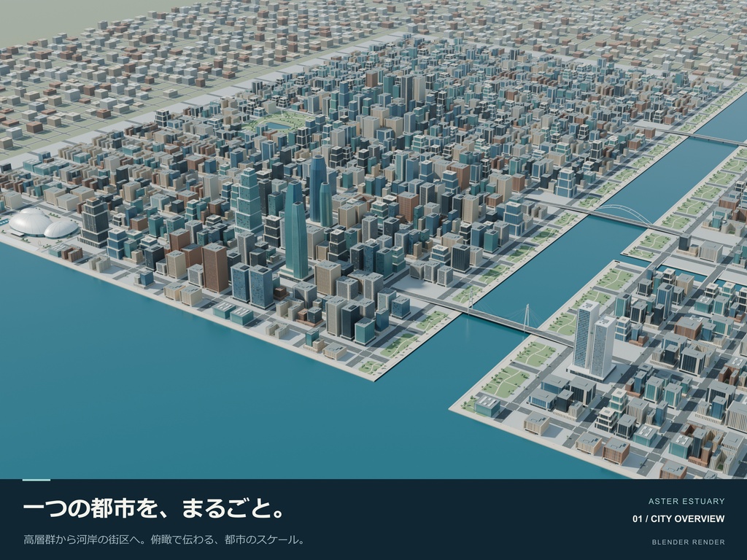The height and width of the screenshot is (560, 747).
Task: Click the headline 一つの都市を、まるごと。
Action: point(153,509)
